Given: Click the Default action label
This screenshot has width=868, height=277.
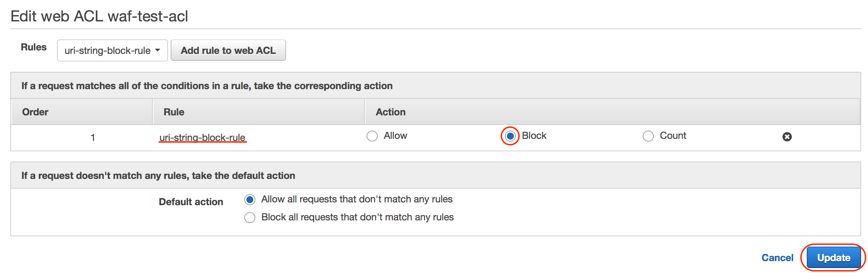Looking at the screenshot, I should (x=191, y=202).
